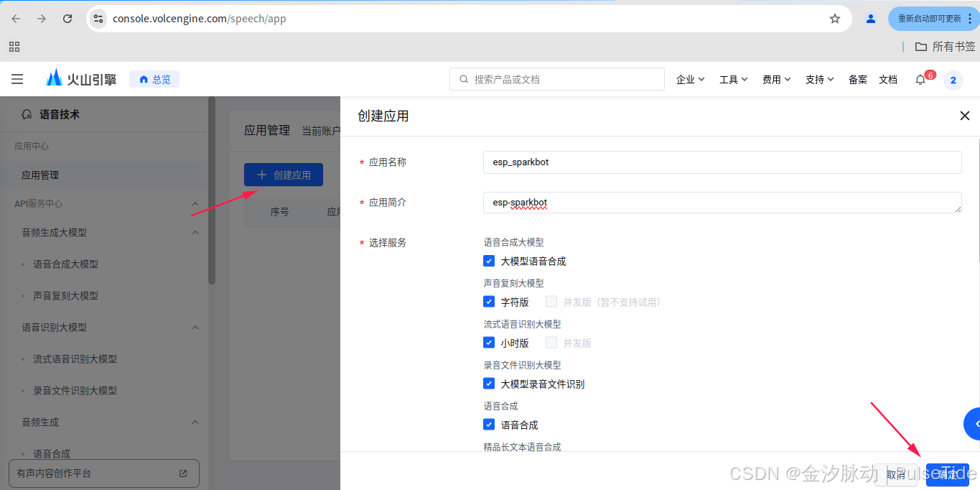Click the external link icon for 有声内容创作平台
This screenshot has height=490, width=980.
[183, 473]
